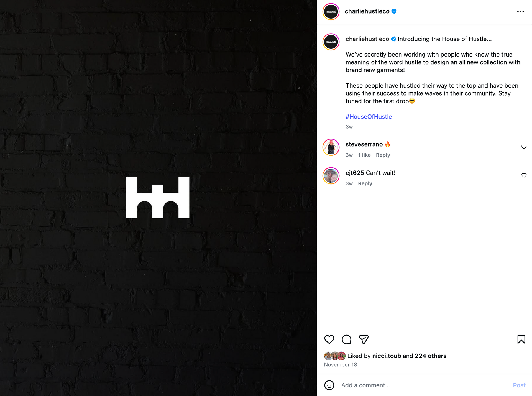The height and width of the screenshot is (396, 532).
Task: Open ejt625's profile avatar
Action: [331, 176]
